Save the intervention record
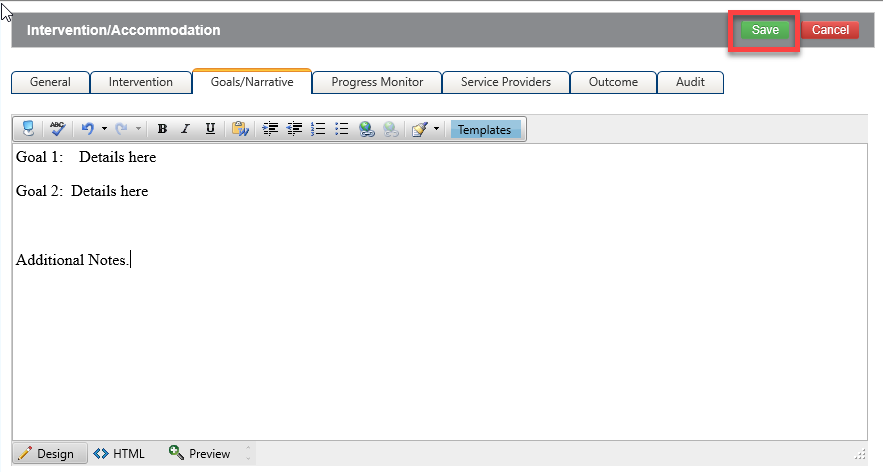This screenshot has height=472, width=883. (x=765, y=30)
